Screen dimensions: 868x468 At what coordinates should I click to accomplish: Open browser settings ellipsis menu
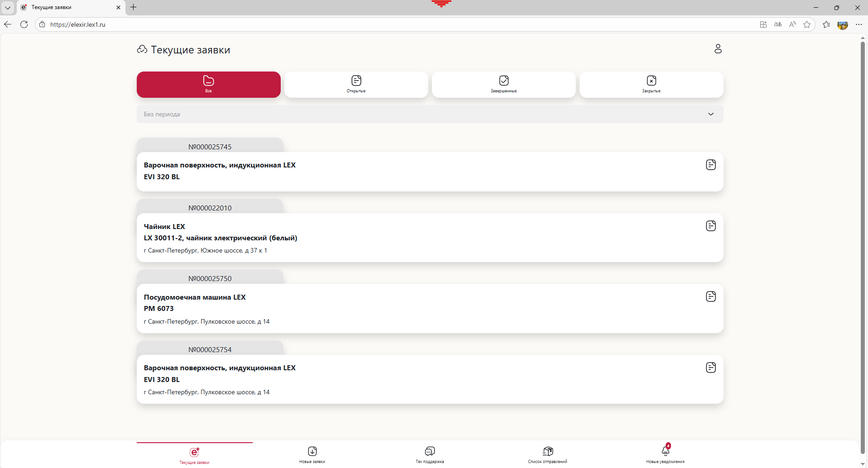[x=858, y=24]
